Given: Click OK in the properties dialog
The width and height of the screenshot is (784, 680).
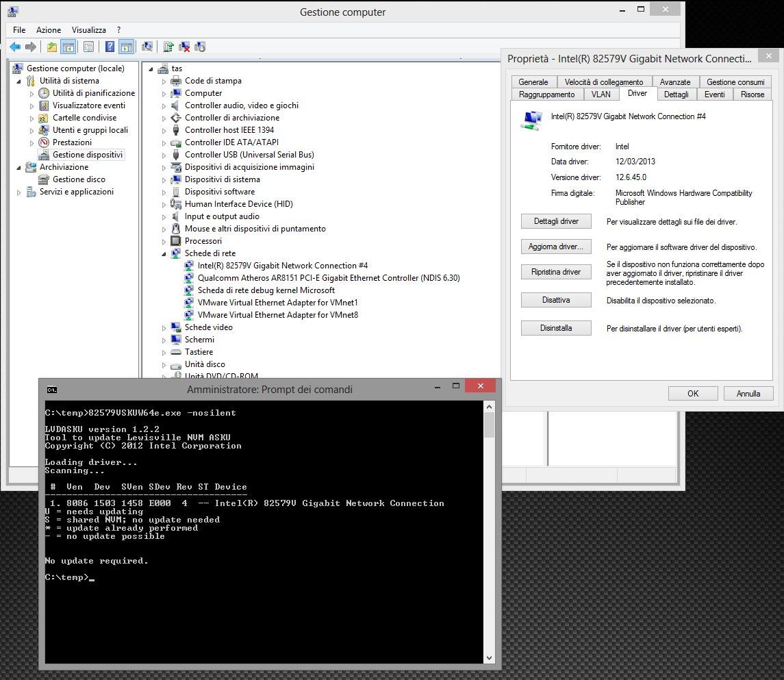Looking at the screenshot, I should (693, 394).
